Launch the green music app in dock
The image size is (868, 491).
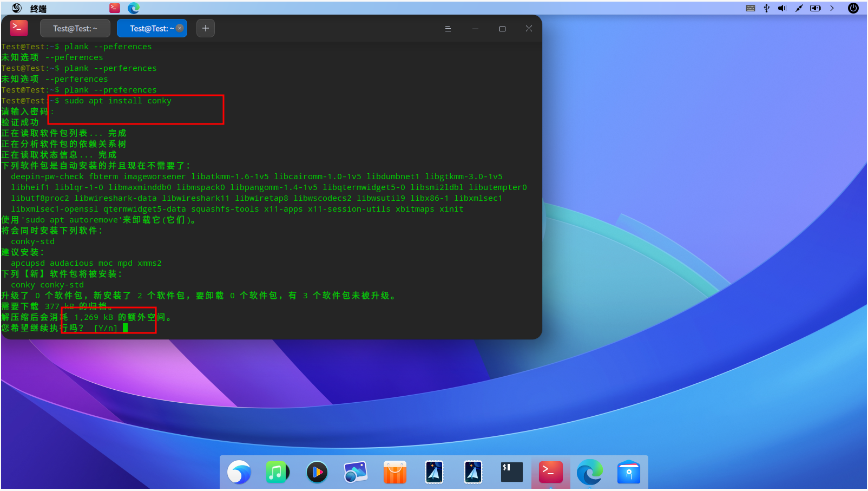278,473
